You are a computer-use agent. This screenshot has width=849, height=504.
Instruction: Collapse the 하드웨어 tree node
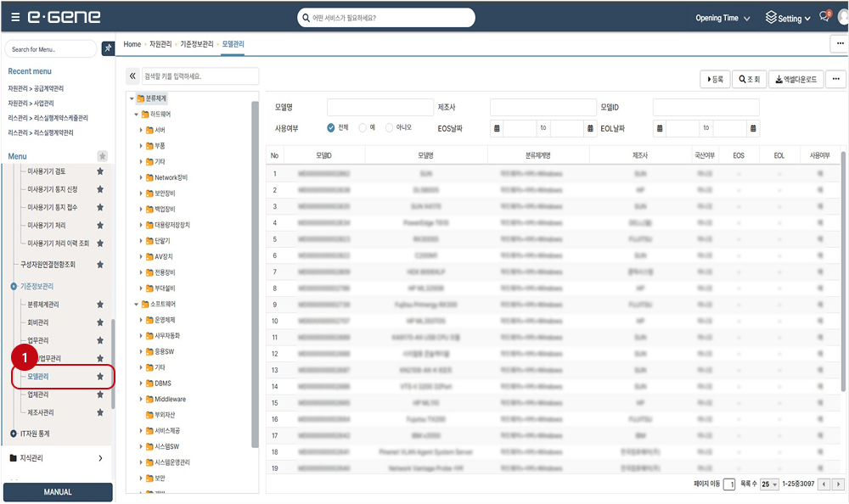(134, 114)
